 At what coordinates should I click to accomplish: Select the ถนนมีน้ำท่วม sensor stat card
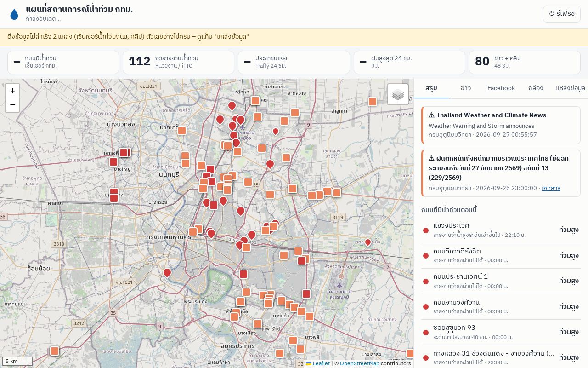click(63, 62)
